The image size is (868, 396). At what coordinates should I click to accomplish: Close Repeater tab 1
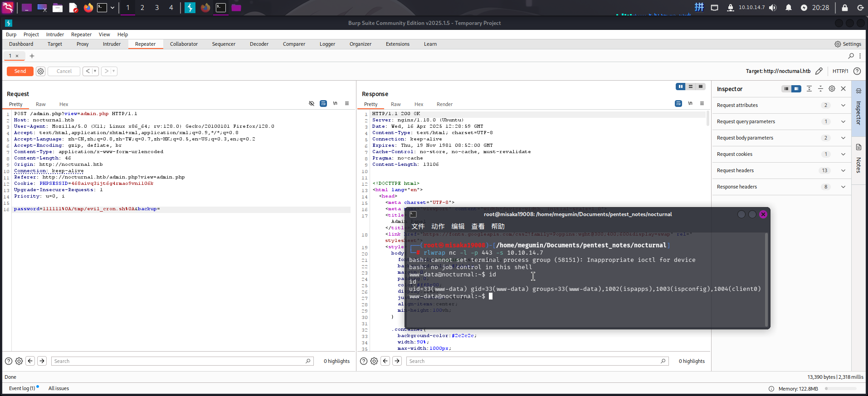(17, 56)
